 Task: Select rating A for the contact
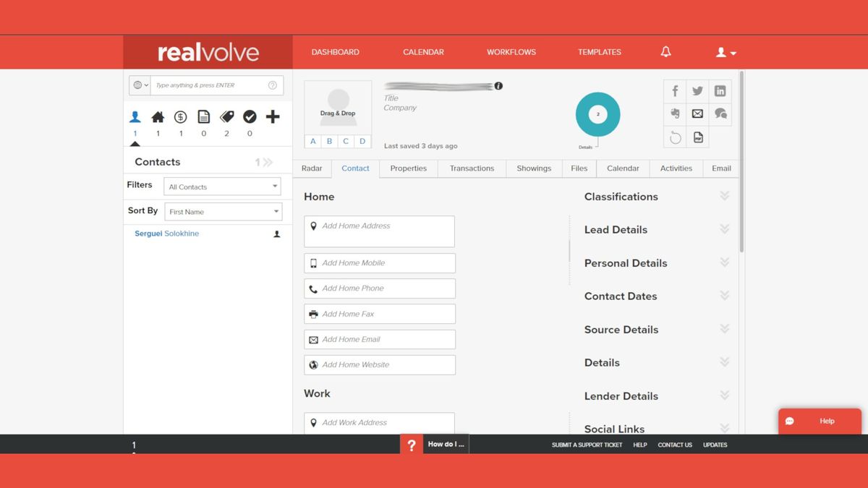(312, 141)
